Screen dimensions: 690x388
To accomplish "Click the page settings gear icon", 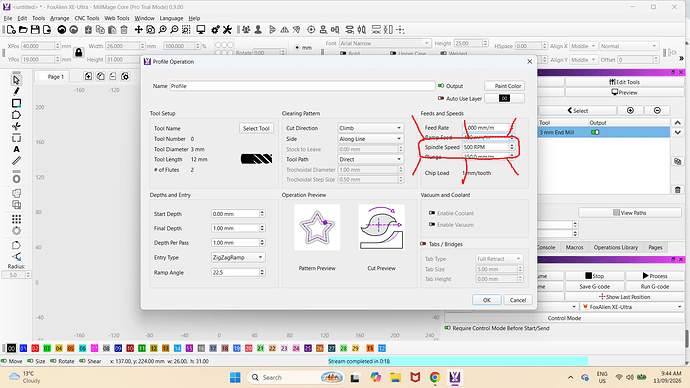I will coord(125,77).
